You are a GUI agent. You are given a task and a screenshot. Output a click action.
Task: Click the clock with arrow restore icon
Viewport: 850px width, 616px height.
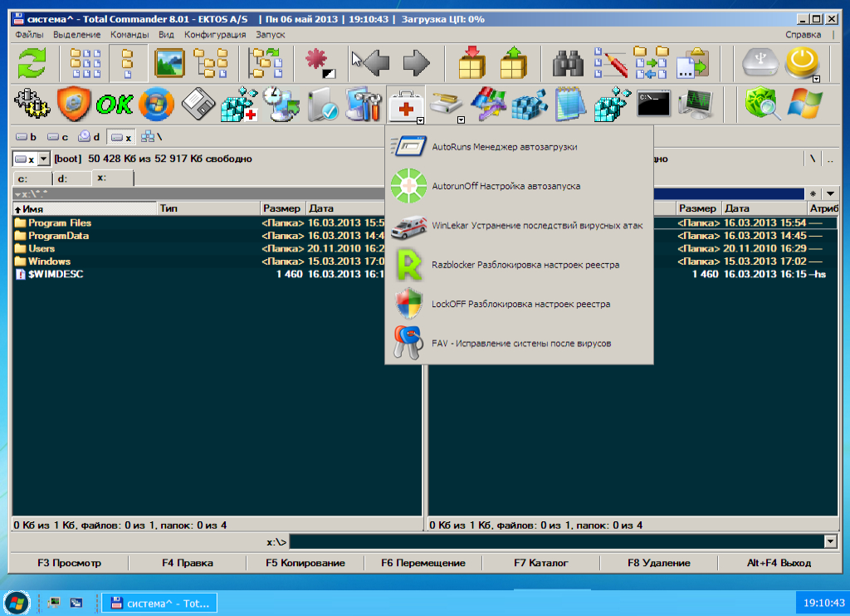point(281,104)
